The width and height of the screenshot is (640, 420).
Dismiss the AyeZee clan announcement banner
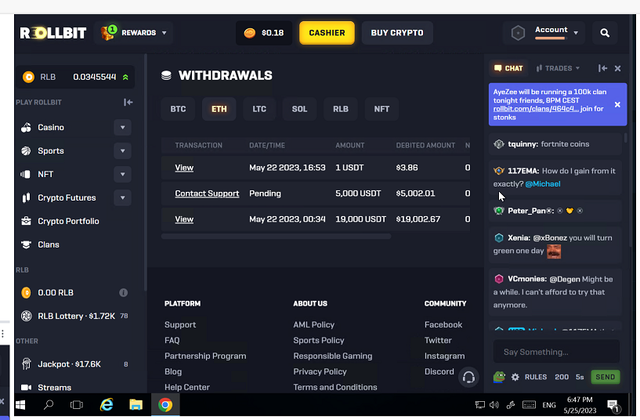pyautogui.click(x=618, y=105)
